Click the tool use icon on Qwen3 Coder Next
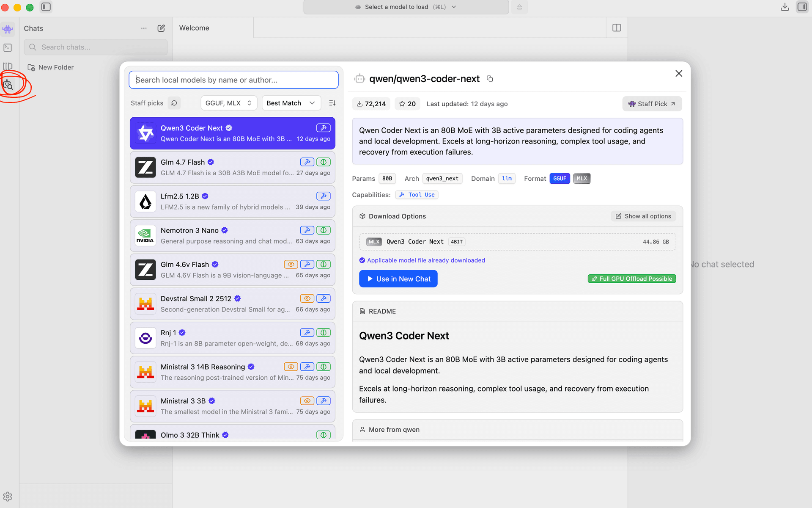Screen dimensions: 812x508 (324, 128)
